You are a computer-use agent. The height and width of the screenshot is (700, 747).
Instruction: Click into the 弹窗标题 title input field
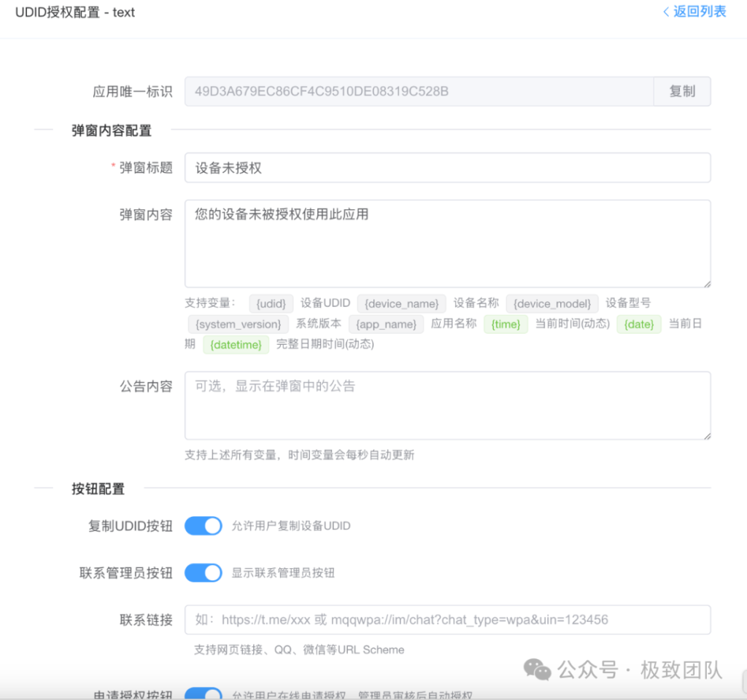[x=448, y=167]
